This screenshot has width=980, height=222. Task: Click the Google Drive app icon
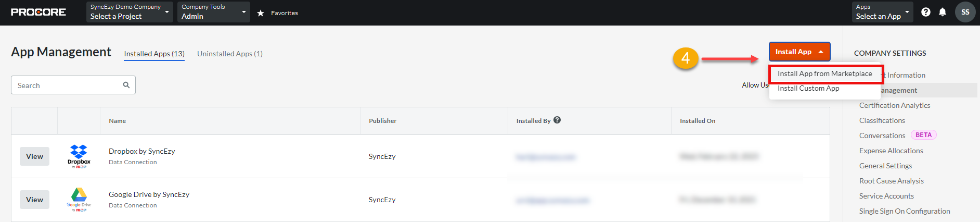coord(79,200)
